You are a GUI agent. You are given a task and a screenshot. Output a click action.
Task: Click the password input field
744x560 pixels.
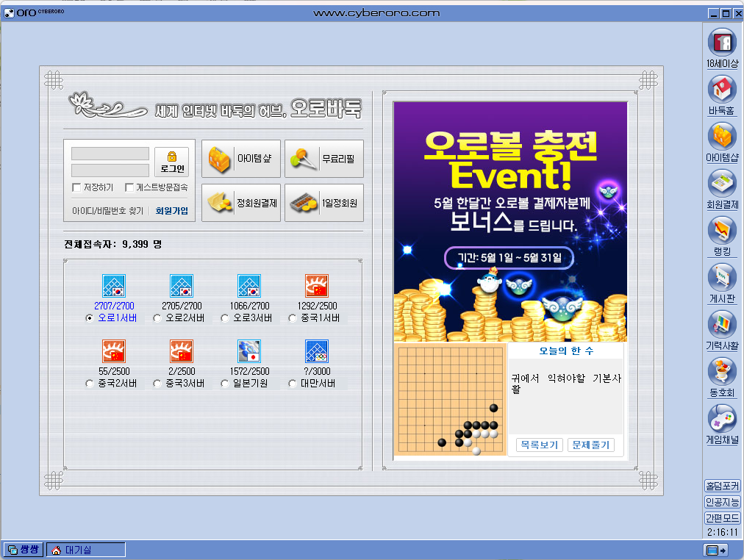pyautogui.click(x=110, y=170)
